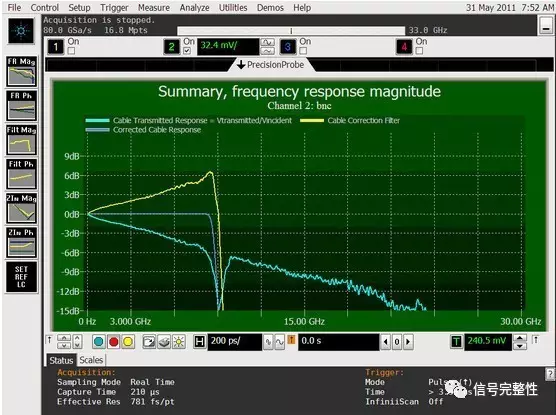The width and height of the screenshot is (556, 415).
Task: Disable channel 2 On checkbox
Action: (187, 51)
